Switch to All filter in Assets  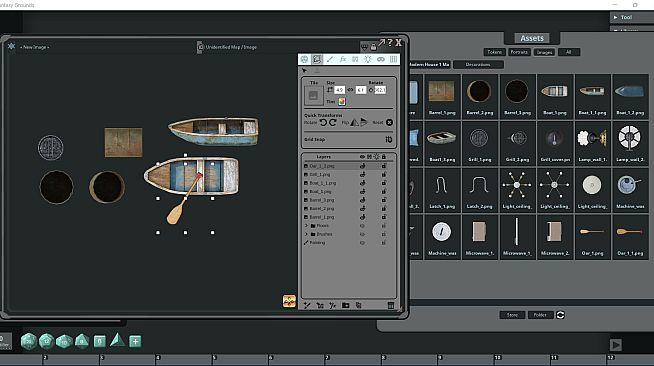(568, 52)
